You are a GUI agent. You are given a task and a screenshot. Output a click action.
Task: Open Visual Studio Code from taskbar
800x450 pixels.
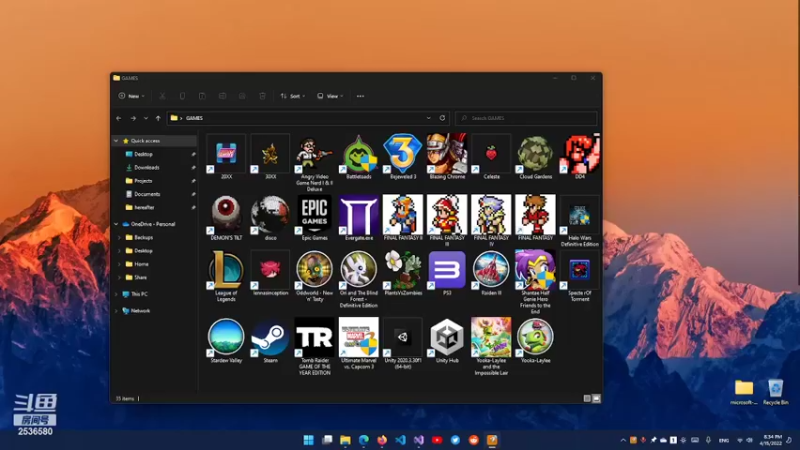tap(401, 440)
